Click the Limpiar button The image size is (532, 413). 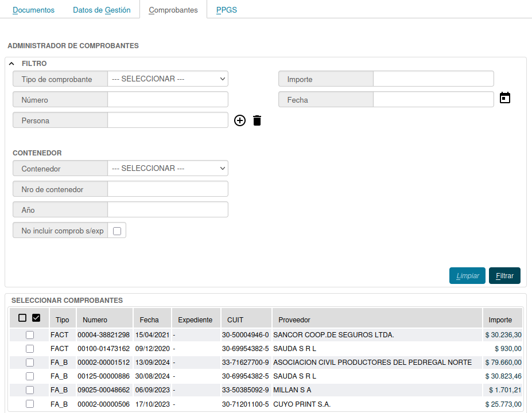point(467,276)
